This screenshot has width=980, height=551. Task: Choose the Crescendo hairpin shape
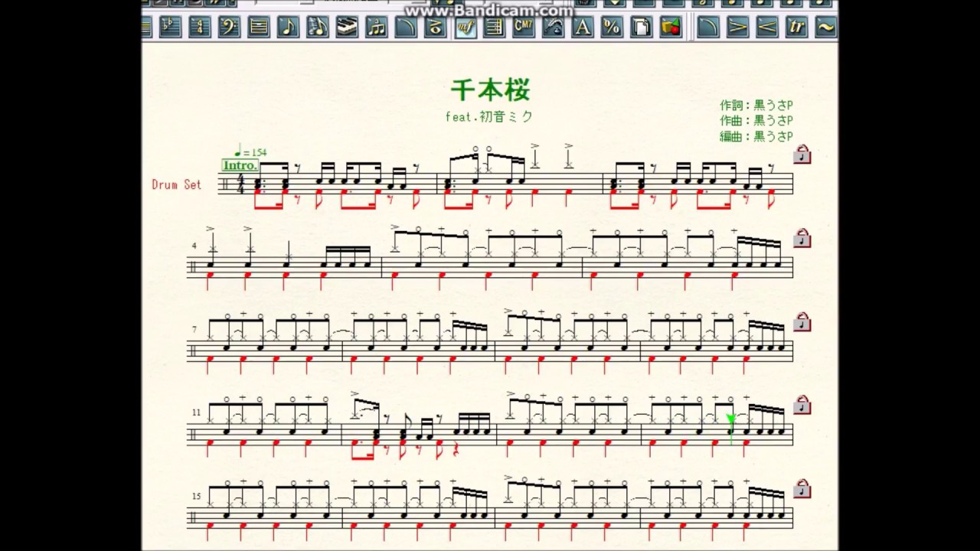pos(767,28)
